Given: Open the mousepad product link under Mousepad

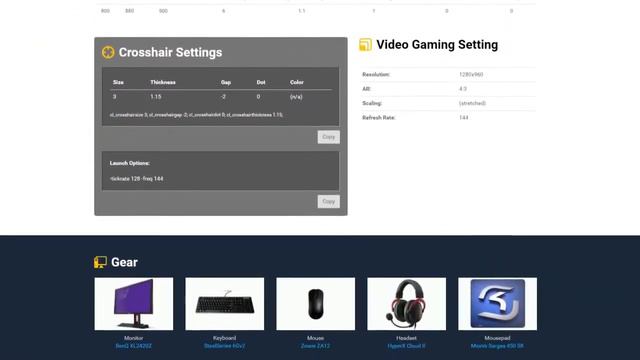Looking at the screenshot, I should [x=497, y=346].
